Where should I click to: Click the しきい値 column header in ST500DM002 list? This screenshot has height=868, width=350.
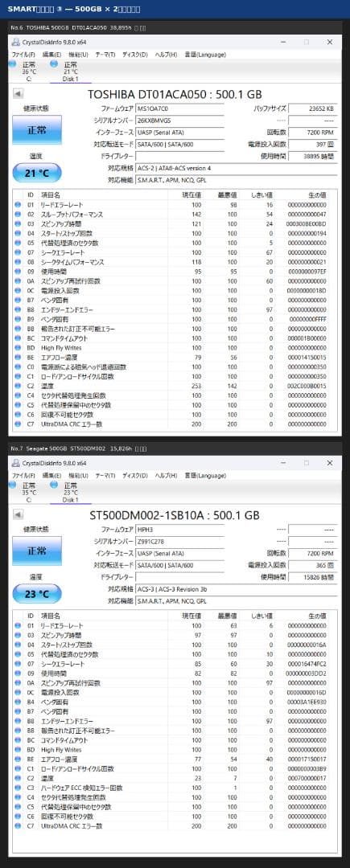(262, 616)
